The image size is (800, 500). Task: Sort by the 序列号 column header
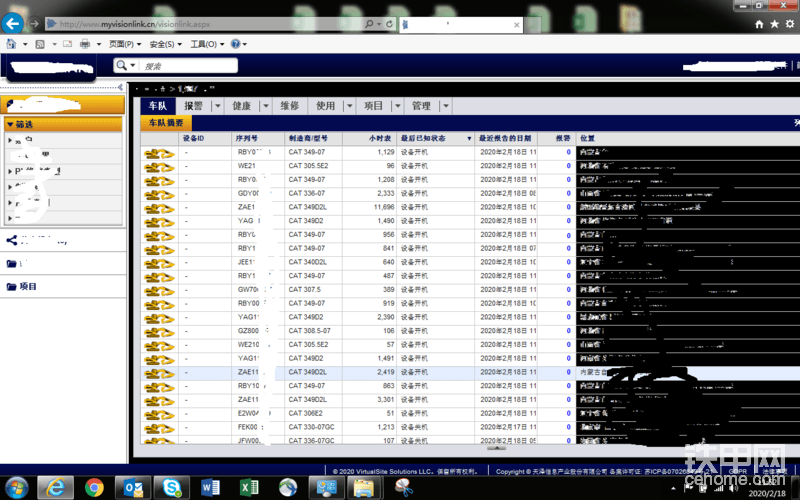[258, 138]
